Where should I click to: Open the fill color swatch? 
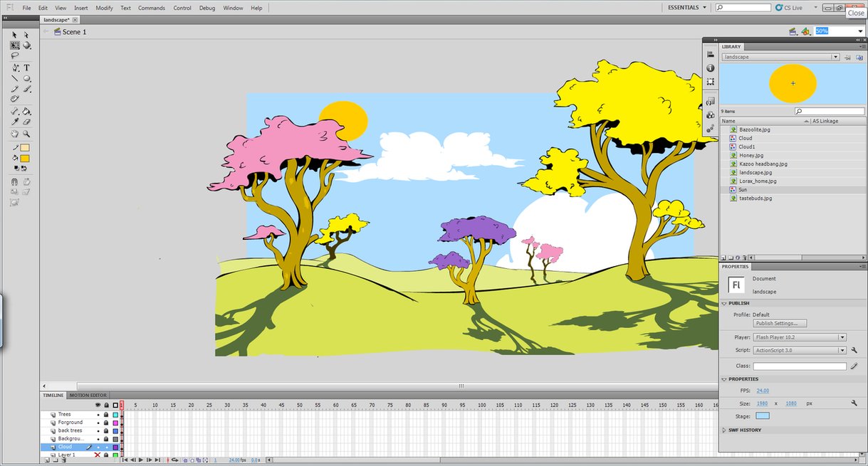pos(25,159)
